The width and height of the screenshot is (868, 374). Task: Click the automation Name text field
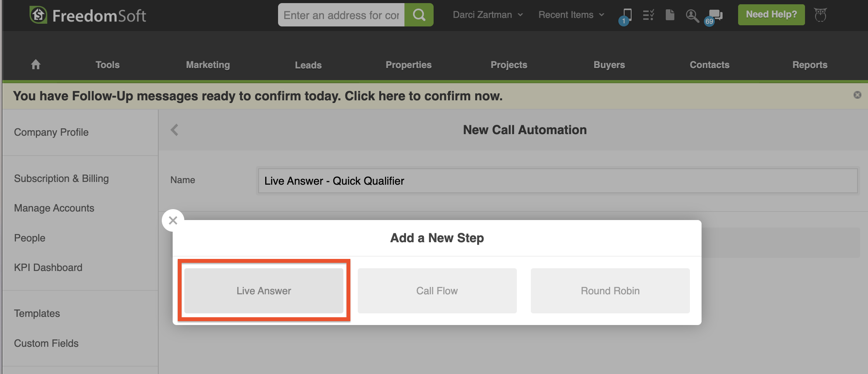tap(558, 181)
